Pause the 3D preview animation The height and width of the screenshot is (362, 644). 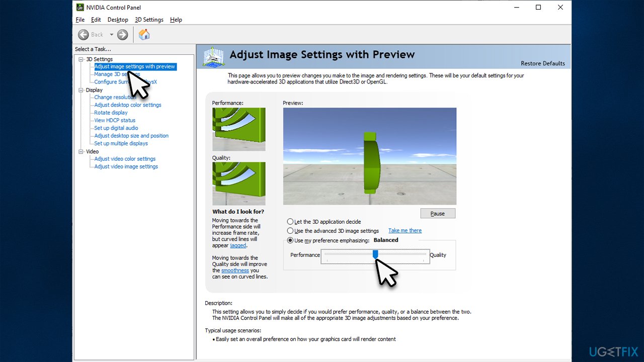pos(438,214)
